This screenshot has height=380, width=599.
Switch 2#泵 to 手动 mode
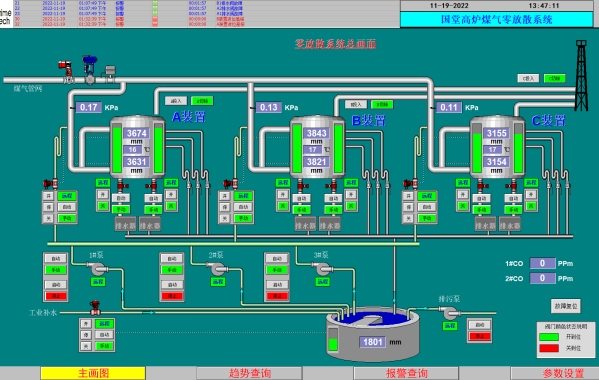click(x=172, y=270)
